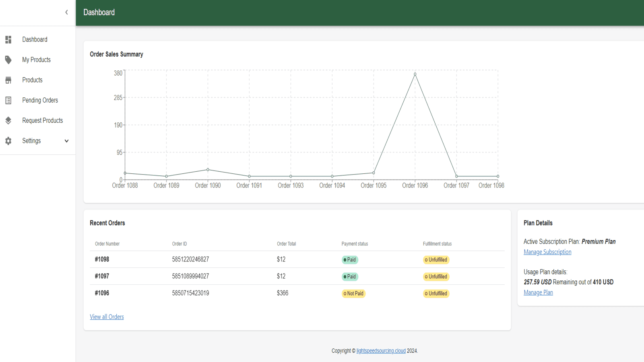Image resolution: width=644 pixels, height=362 pixels.
Task: Navigate to Request Products
Action: click(42, 120)
